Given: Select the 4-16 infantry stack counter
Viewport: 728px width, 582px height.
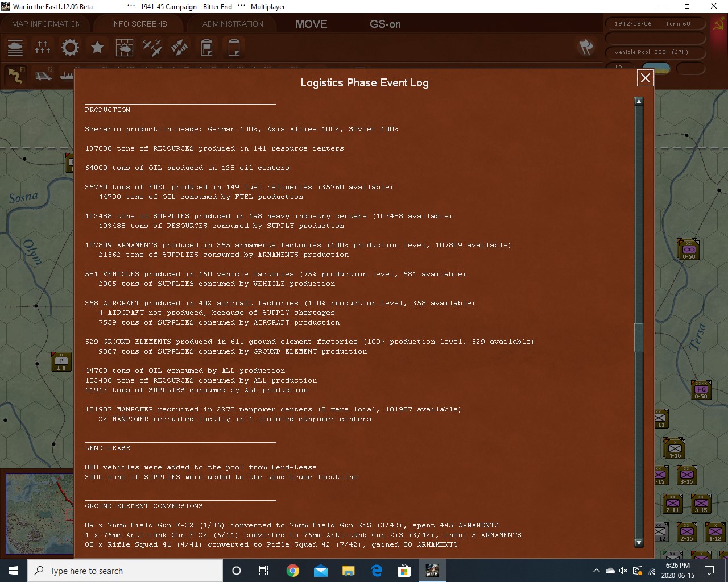Looking at the screenshot, I should click(x=675, y=449).
